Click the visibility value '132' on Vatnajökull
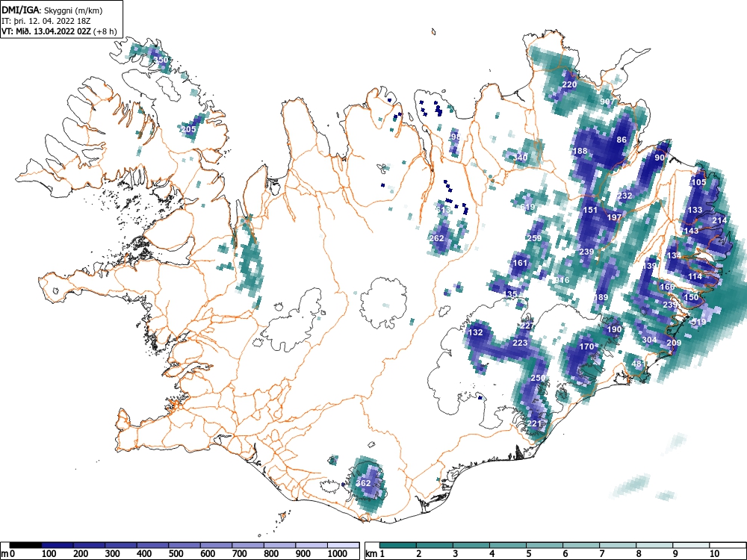Viewport: 747px width, 560px height. coord(475,333)
